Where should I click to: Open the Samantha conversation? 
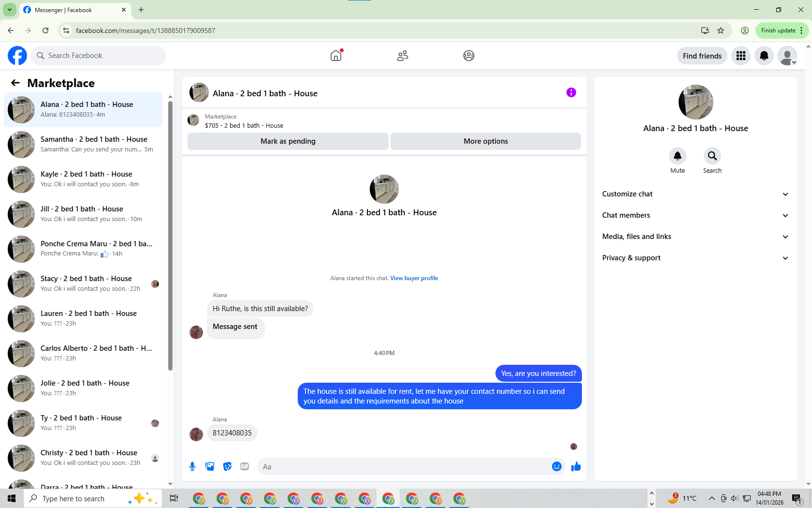point(84,145)
